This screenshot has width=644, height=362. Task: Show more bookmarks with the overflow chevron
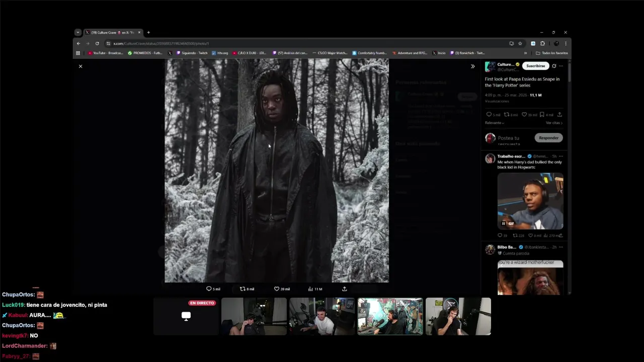[x=525, y=53]
